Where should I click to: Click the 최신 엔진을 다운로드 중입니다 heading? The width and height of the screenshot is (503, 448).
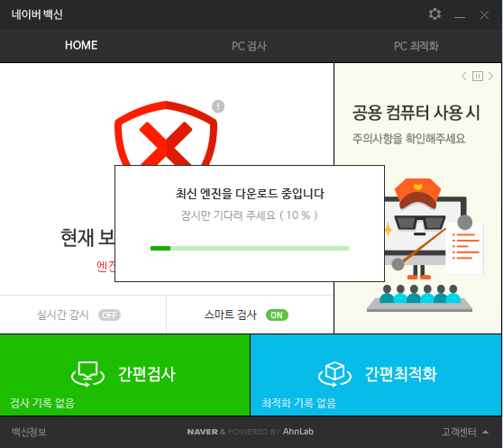(250, 194)
